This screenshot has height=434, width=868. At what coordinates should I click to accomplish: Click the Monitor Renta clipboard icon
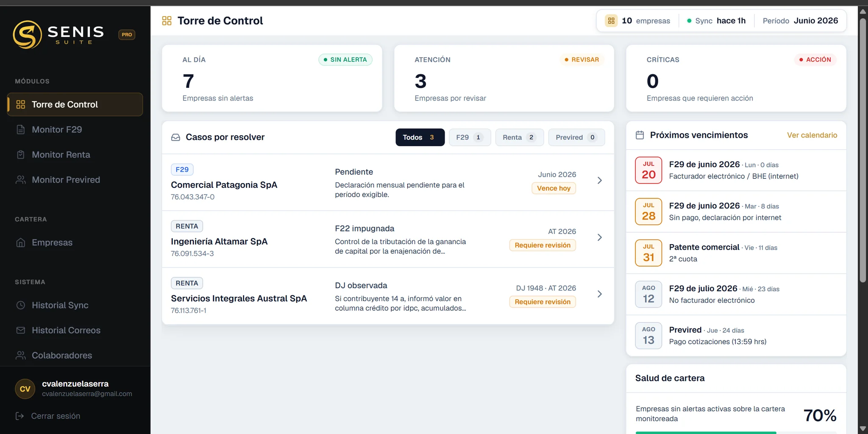click(x=20, y=155)
